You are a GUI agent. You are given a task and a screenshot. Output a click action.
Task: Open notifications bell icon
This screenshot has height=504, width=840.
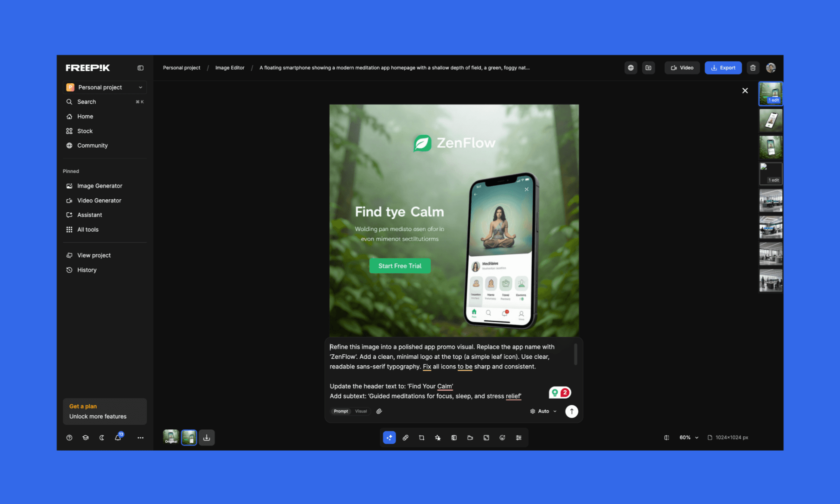point(118,438)
